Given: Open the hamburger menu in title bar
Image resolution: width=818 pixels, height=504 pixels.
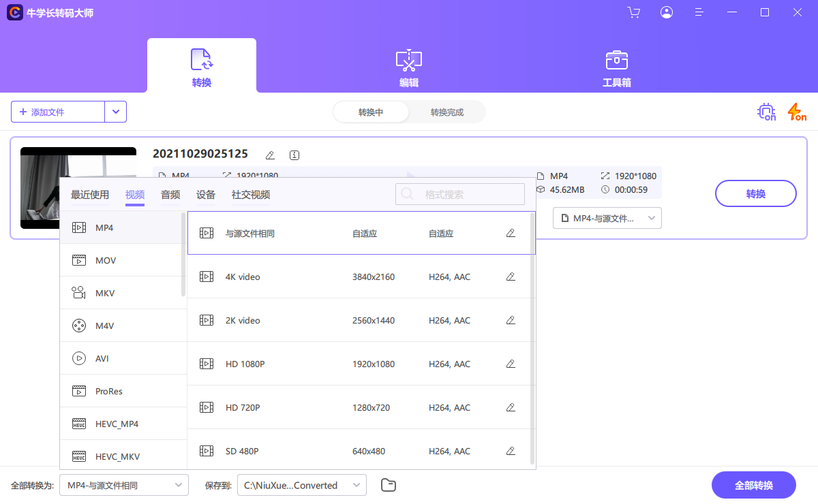Looking at the screenshot, I should coord(699,12).
